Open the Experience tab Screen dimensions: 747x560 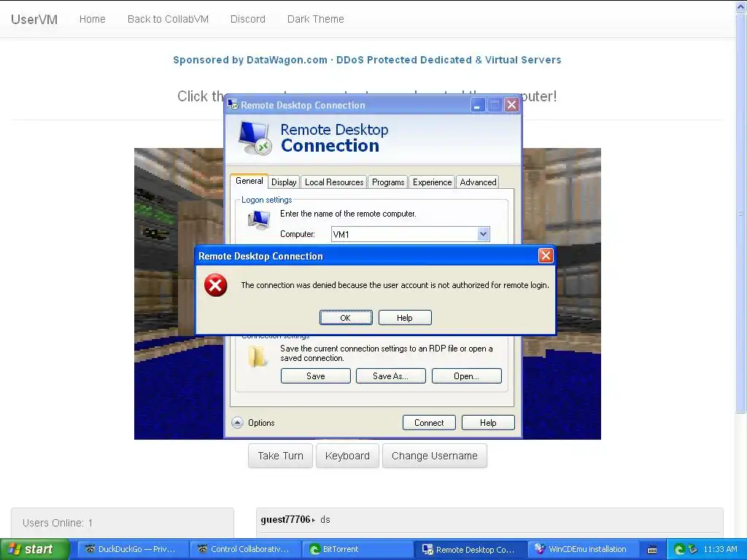pos(432,182)
